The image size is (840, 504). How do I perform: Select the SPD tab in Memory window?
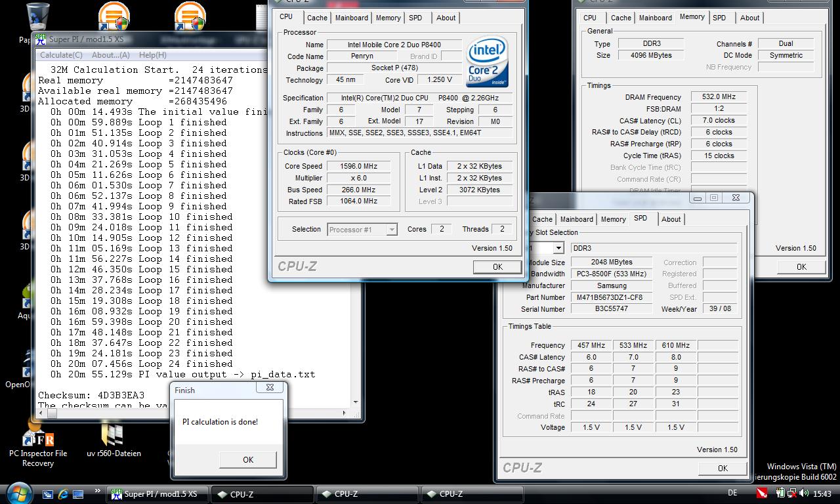point(719,18)
